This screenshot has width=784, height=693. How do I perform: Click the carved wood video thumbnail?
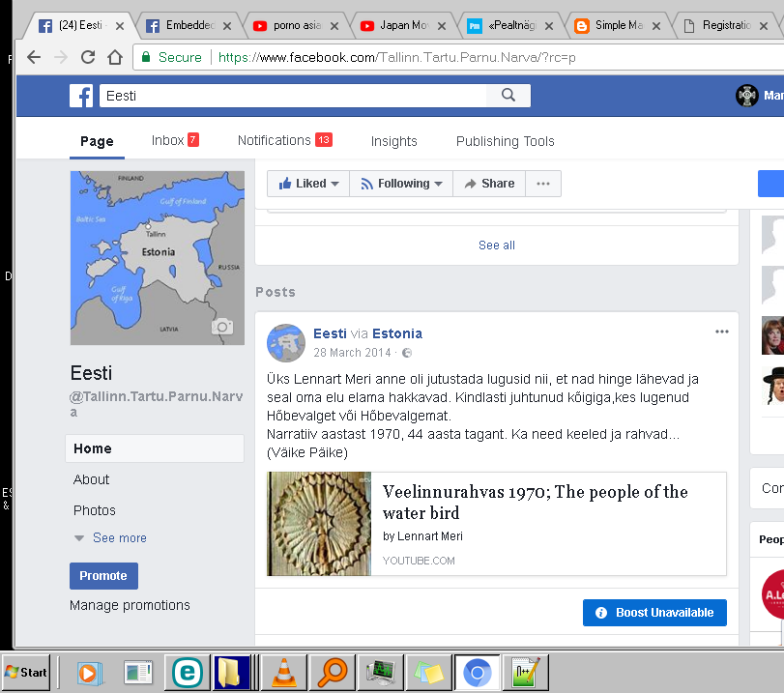[319, 524]
